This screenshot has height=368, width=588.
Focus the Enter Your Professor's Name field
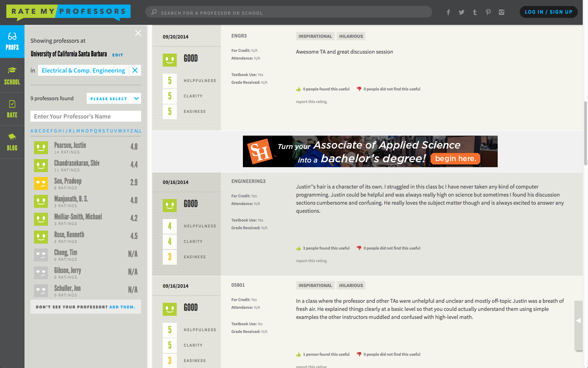click(x=86, y=116)
